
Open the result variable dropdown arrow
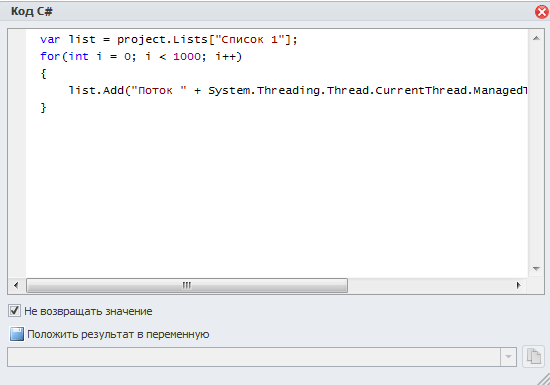[x=508, y=357]
